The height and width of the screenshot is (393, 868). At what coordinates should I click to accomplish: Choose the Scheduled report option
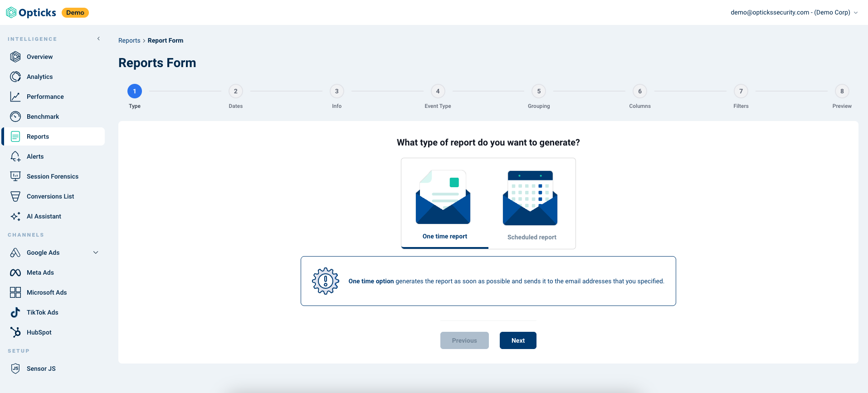(x=532, y=204)
